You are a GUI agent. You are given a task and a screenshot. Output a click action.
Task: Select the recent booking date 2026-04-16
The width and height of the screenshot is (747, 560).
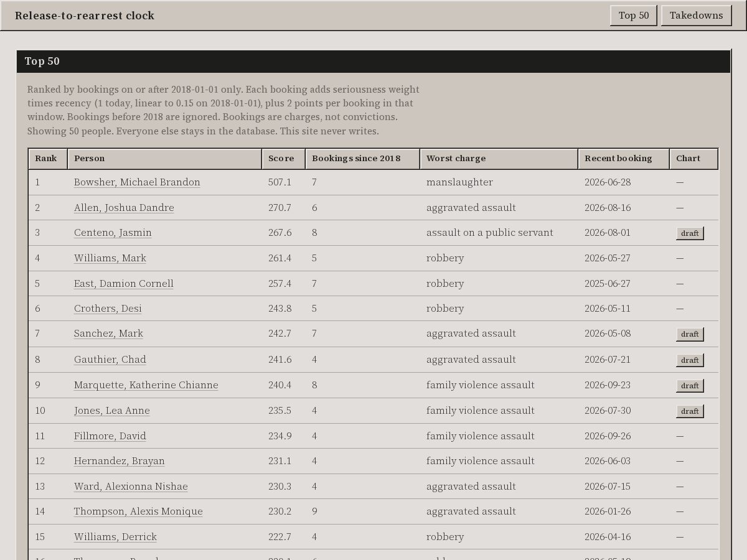click(x=608, y=537)
